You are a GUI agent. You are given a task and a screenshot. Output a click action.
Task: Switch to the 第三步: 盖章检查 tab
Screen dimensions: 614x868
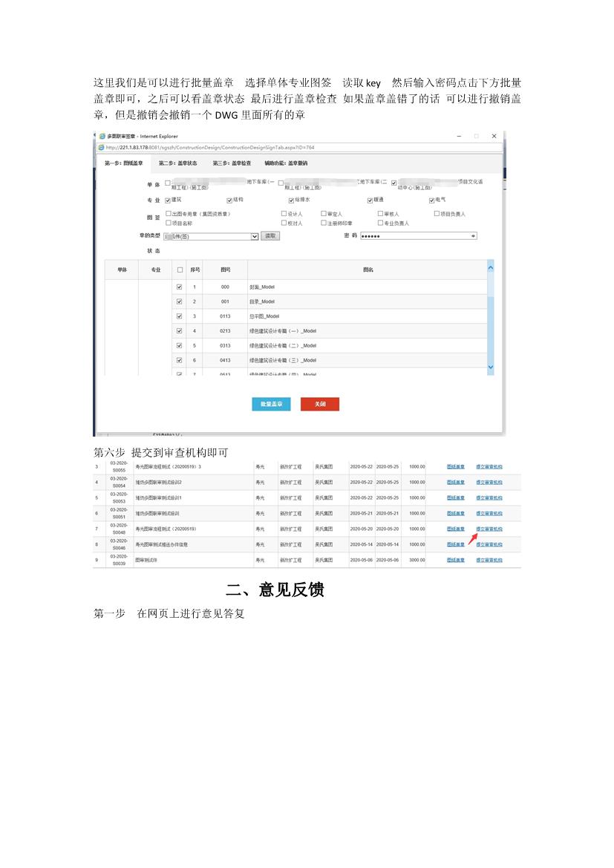[232, 163]
